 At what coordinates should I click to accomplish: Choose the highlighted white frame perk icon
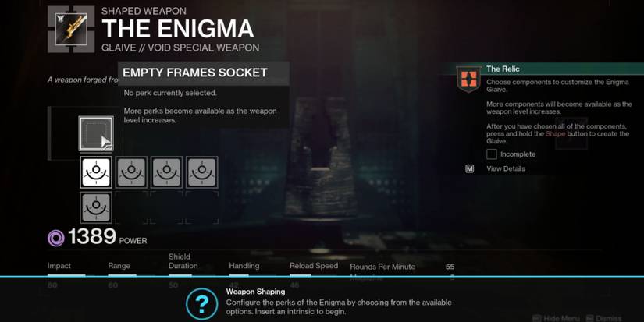point(96,172)
